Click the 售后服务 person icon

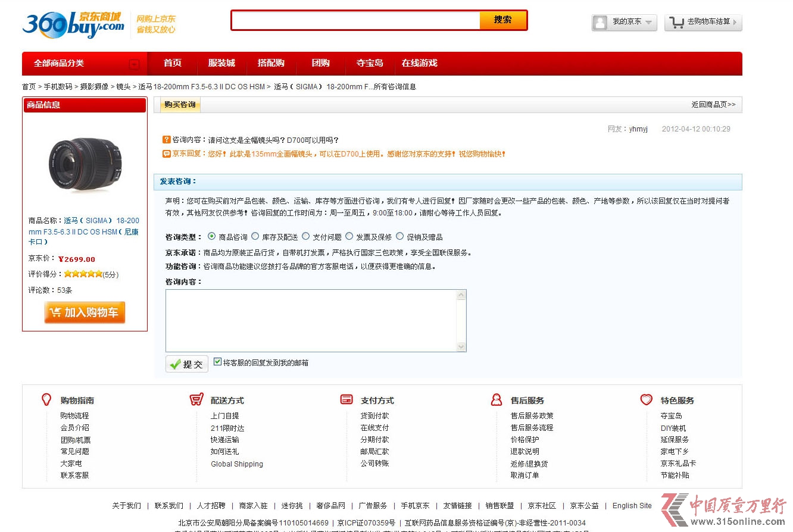pos(497,399)
